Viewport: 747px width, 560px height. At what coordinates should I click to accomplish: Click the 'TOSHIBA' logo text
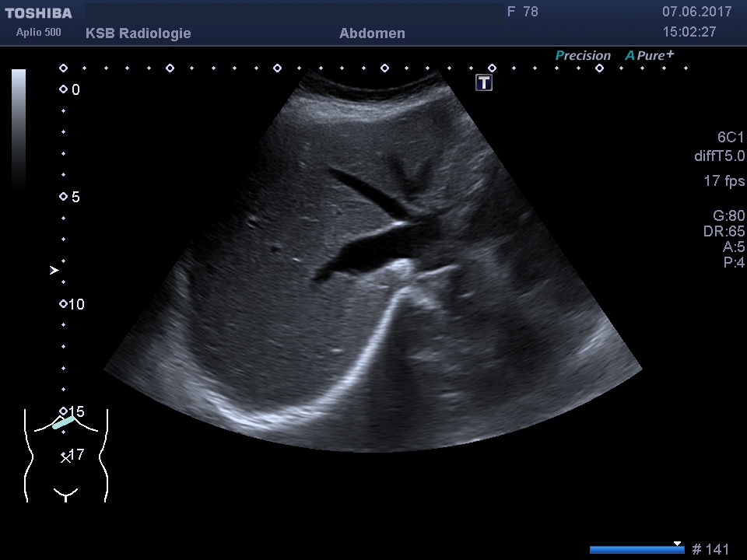[x=39, y=13]
